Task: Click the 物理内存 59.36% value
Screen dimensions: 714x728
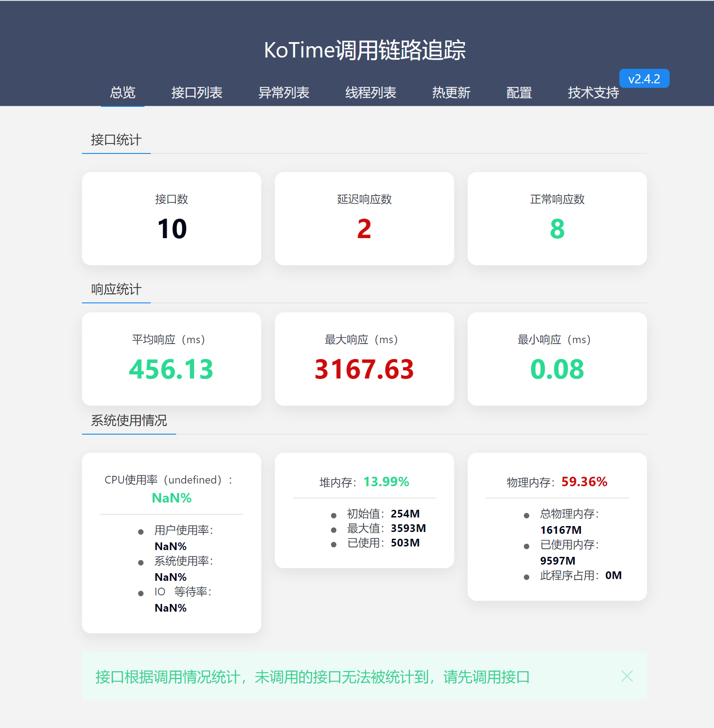Action: tap(585, 482)
